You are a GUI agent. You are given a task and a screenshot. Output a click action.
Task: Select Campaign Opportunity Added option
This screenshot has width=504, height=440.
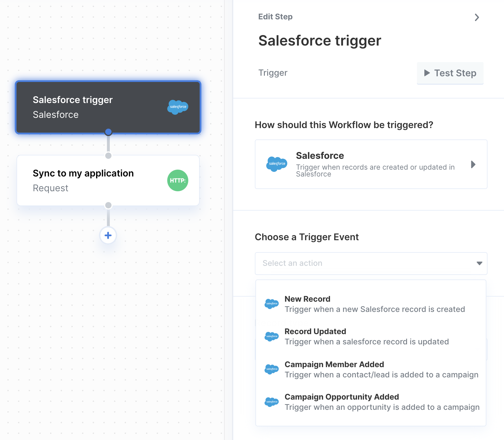(371, 402)
